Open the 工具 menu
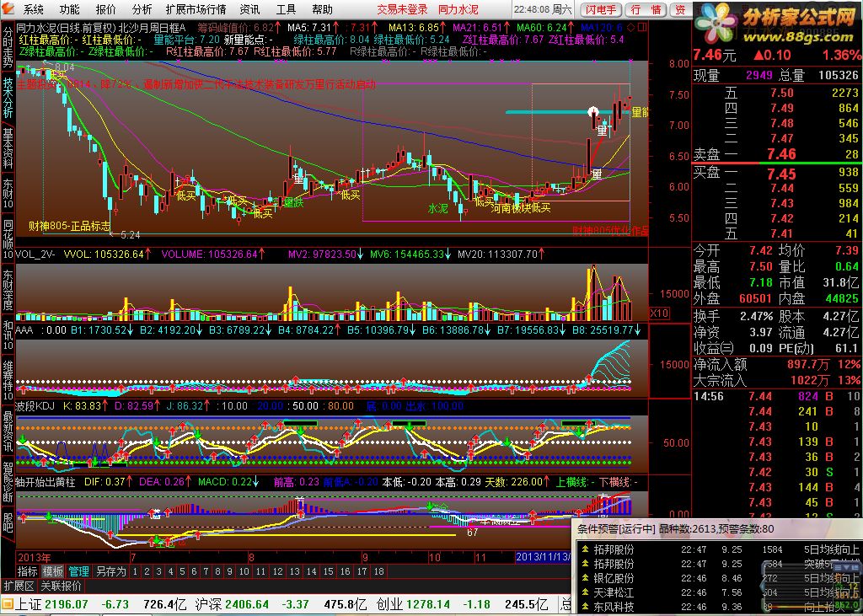The width and height of the screenshot is (863, 616). 287,9
